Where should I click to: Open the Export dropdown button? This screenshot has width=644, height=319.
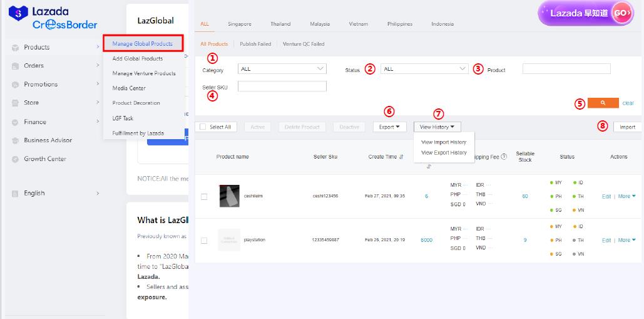[x=390, y=127]
